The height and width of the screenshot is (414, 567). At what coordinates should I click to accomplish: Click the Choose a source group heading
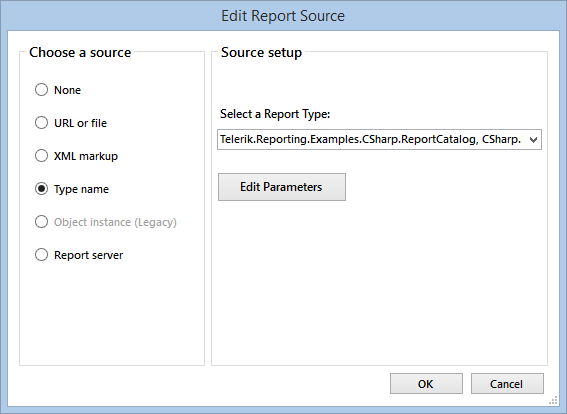coord(80,52)
